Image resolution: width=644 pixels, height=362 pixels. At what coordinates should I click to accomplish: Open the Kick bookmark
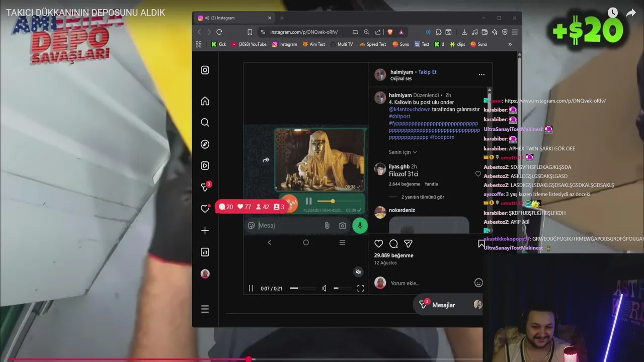point(218,44)
